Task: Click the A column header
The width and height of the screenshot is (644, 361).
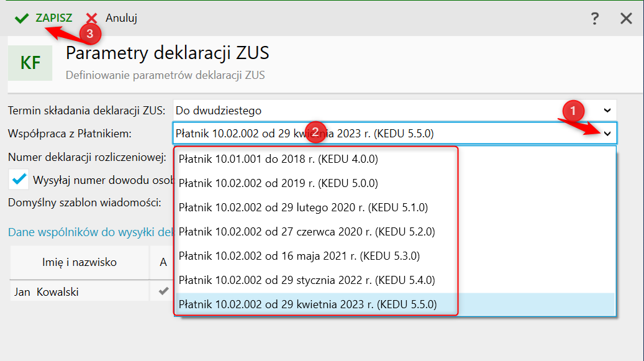Action: pos(163,262)
